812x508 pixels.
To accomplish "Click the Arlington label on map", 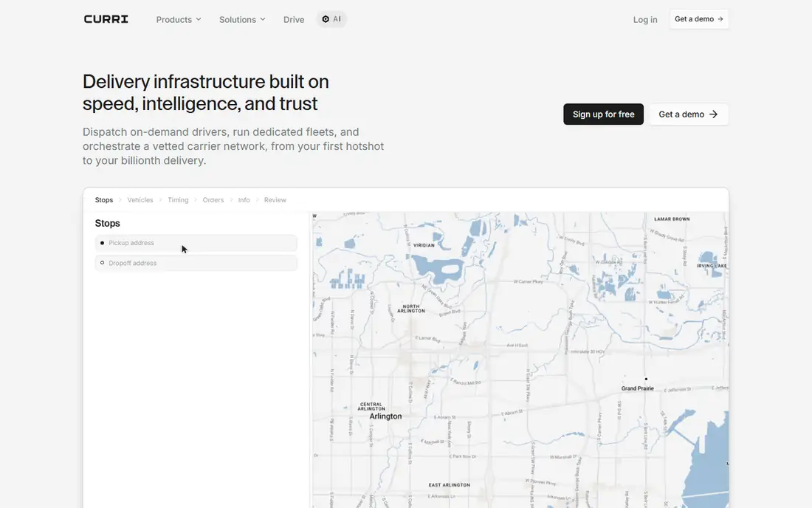I will (x=385, y=416).
